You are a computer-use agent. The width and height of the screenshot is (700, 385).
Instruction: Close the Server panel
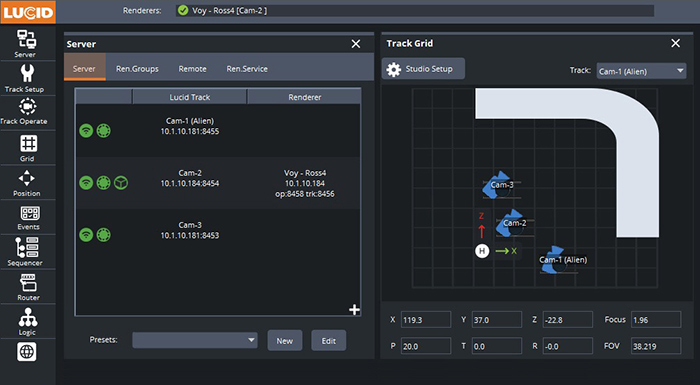[x=356, y=44]
